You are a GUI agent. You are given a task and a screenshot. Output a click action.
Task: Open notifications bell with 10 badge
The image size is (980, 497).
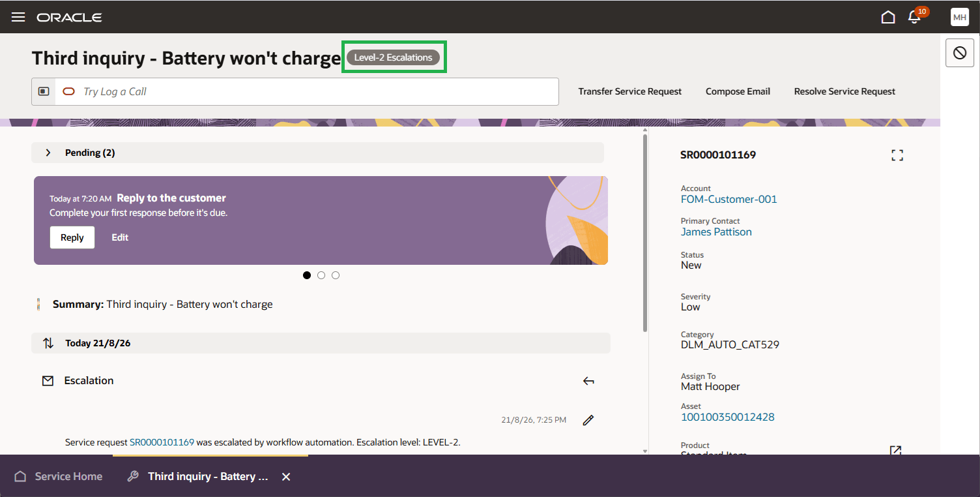[x=915, y=17]
